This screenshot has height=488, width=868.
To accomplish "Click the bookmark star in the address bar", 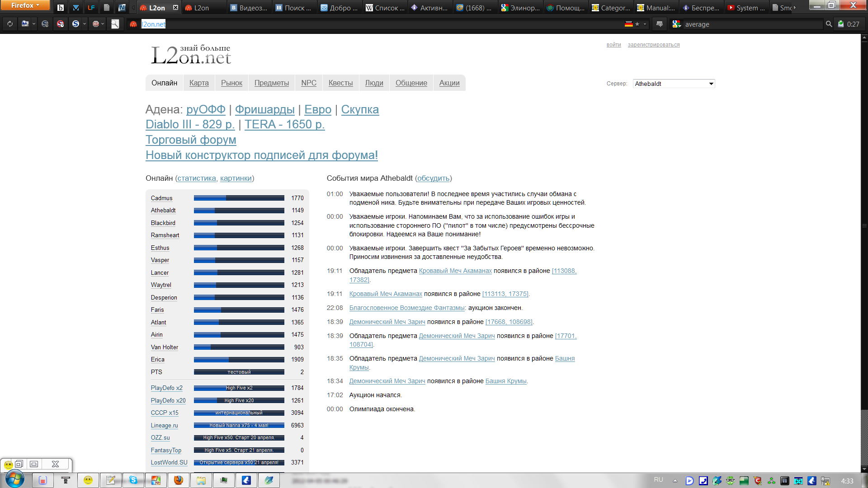I will tap(637, 24).
